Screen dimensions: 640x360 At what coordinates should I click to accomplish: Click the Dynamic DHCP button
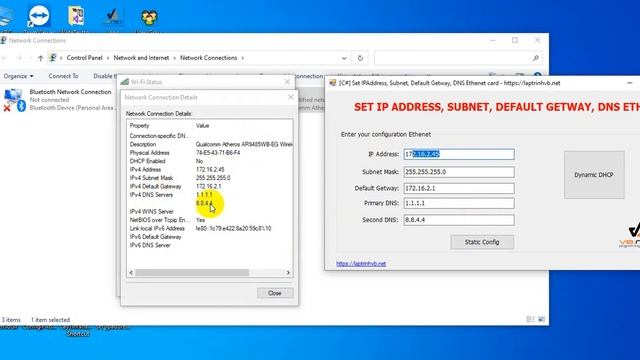click(x=594, y=175)
